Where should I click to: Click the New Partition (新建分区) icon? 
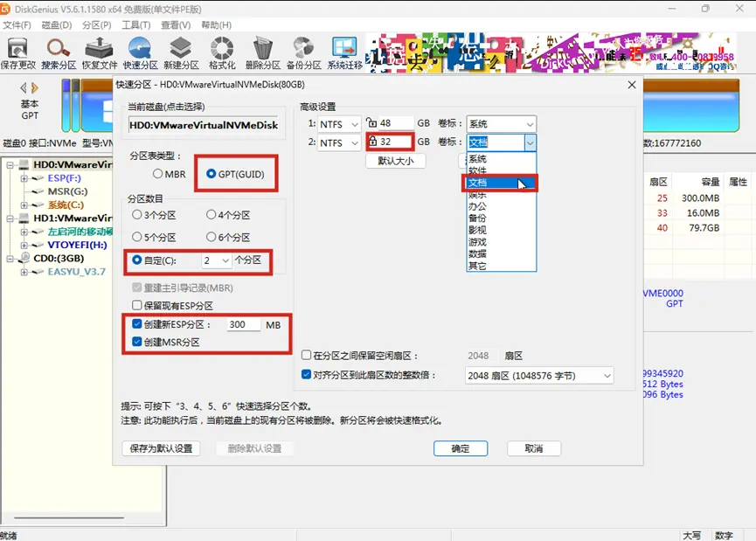pyautogui.click(x=181, y=53)
